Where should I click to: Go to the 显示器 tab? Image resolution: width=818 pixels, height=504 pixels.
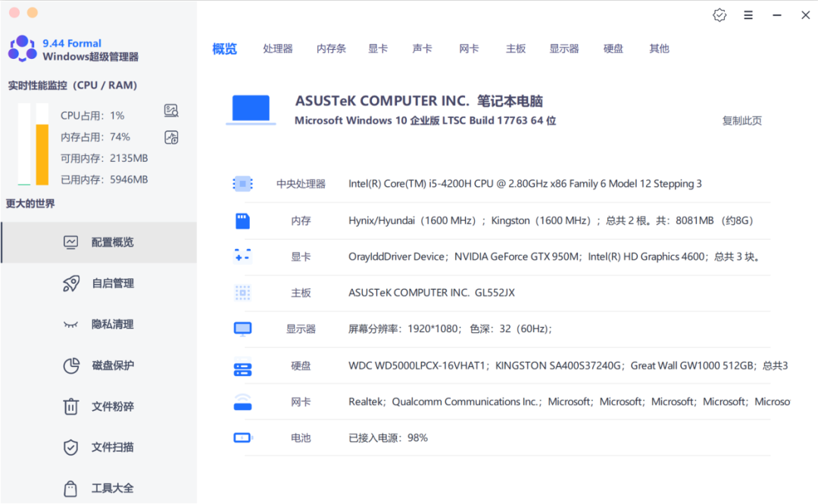(x=564, y=48)
